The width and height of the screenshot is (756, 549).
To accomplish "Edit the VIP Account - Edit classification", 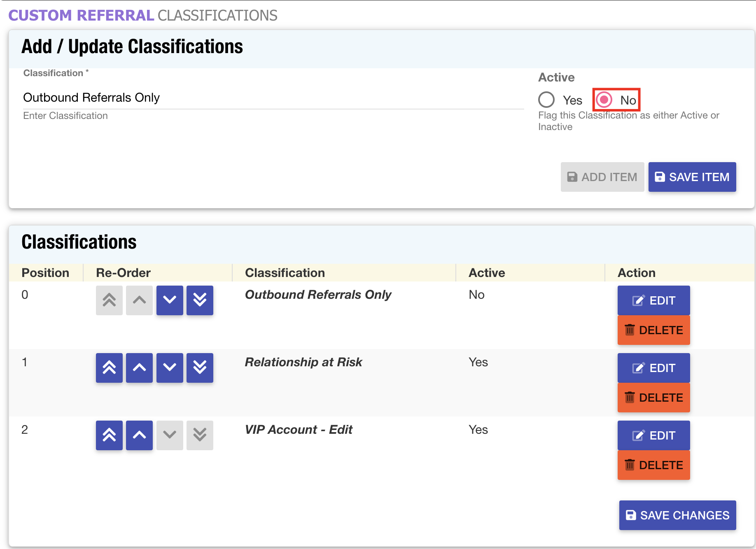I will [653, 435].
